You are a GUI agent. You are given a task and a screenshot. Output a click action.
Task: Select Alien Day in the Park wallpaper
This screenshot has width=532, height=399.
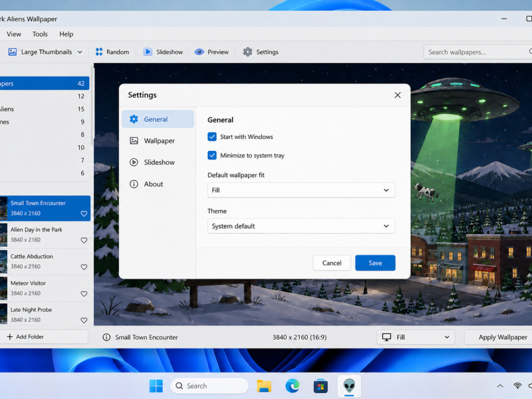pyautogui.click(x=45, y=235)
